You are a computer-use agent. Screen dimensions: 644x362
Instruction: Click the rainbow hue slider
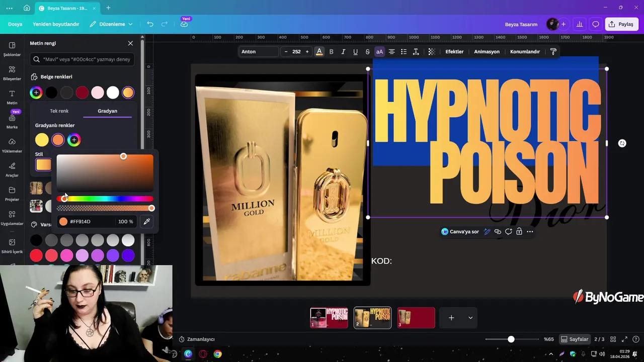[105, 199]
